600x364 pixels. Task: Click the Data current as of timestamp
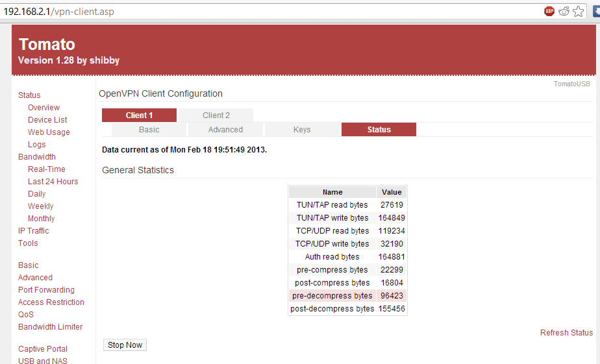tap(184, 150)
